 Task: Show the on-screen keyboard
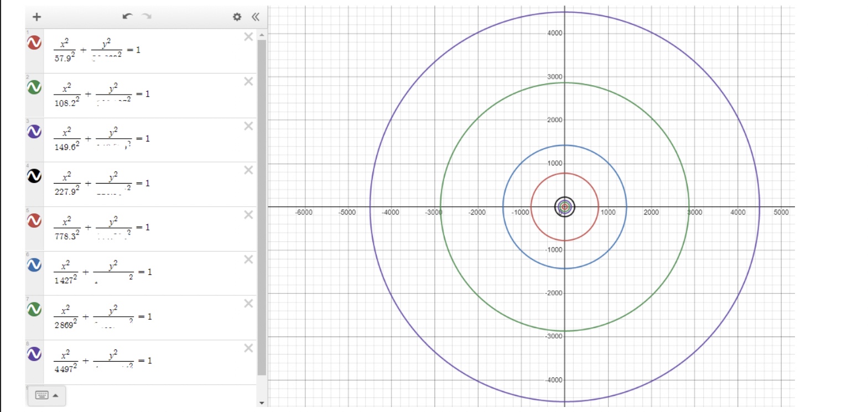click(x=42, y=395)
